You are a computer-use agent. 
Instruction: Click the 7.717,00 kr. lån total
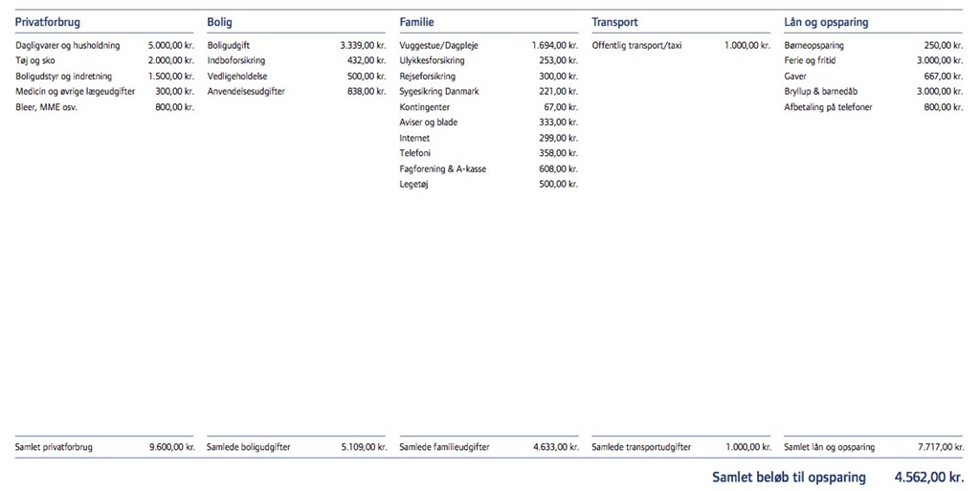(x=941, y=447)
